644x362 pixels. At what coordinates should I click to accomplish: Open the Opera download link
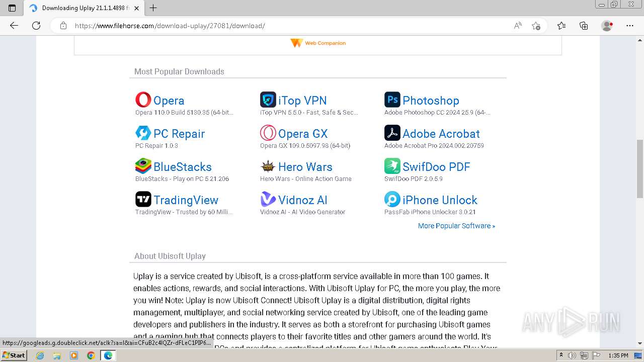169,101
